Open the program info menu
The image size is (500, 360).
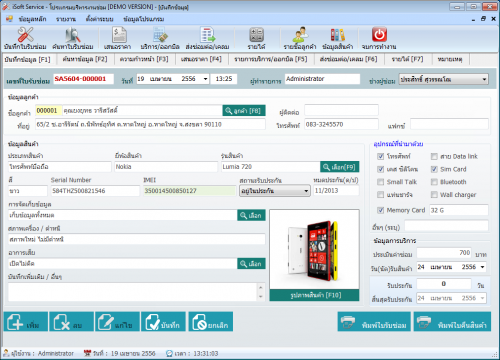[x=143, y=19]
